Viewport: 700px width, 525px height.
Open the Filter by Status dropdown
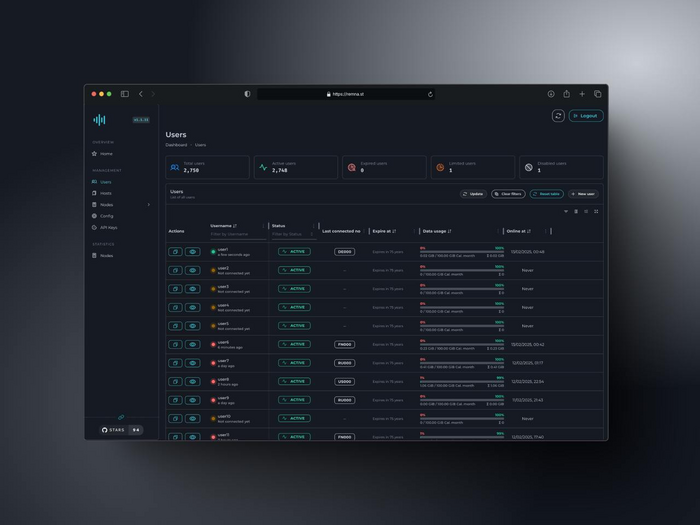pos(292,234)
